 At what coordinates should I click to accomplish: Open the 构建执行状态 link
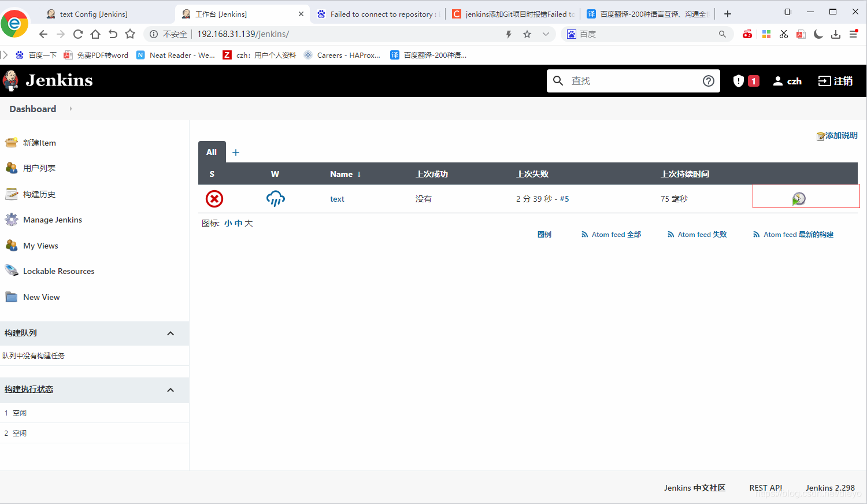click(29, 390)
